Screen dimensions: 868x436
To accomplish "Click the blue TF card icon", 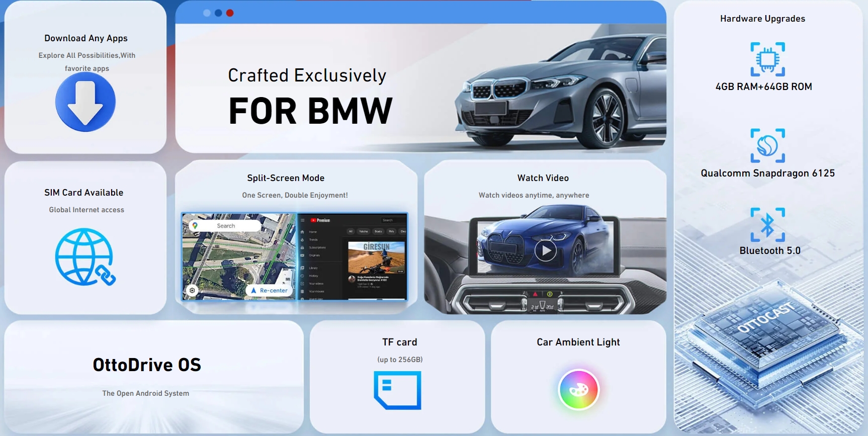I will [x=397, y=390].
